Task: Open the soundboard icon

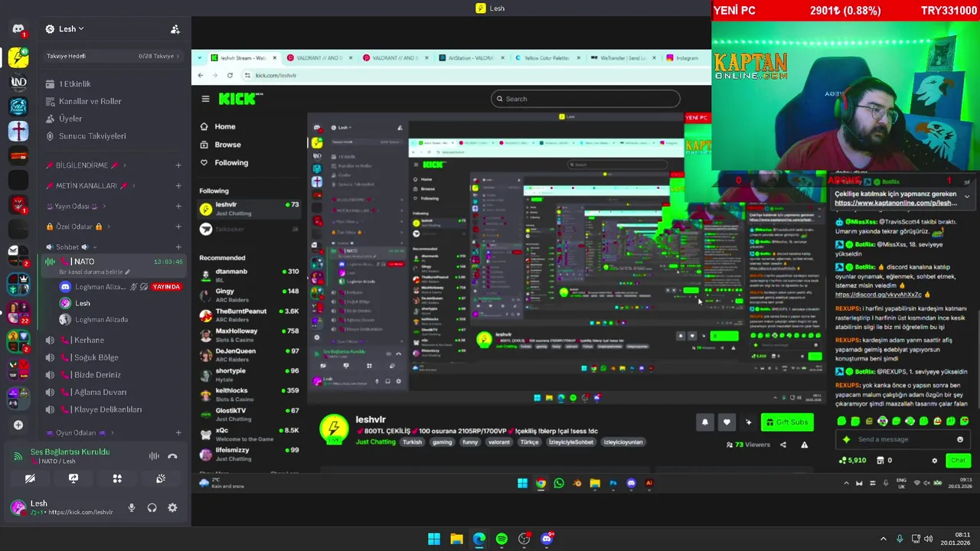Action: pos(161,478)
